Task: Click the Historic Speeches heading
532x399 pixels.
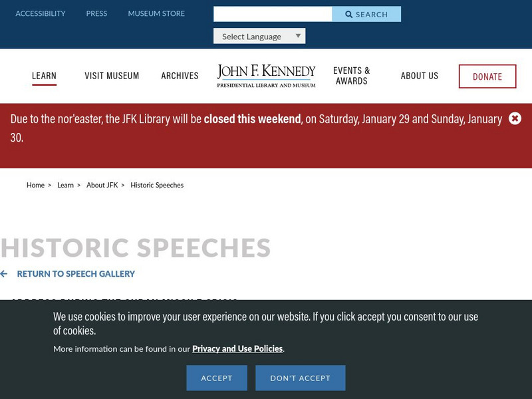Action: pos(136,247)
